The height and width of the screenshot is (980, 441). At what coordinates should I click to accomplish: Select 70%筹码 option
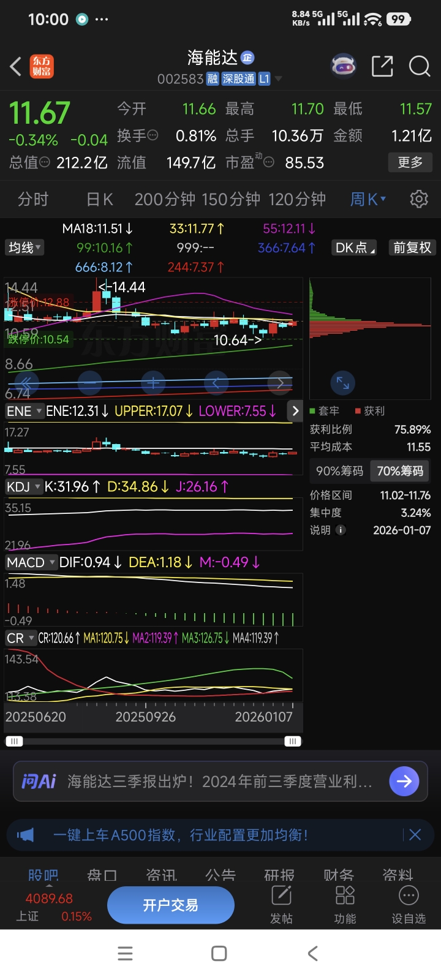(400, 471)
